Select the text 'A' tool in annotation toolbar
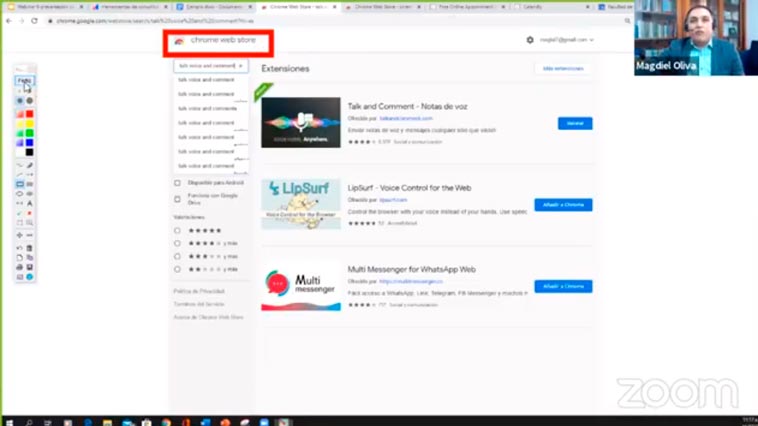The width and height of the screenshot is (758, 426). point(29,203)
